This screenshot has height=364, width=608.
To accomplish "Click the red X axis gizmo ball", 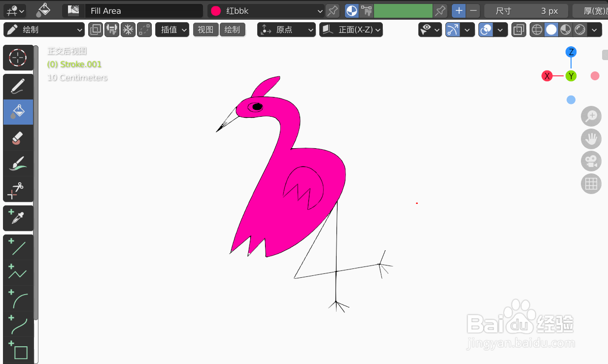I will point(547,76).
